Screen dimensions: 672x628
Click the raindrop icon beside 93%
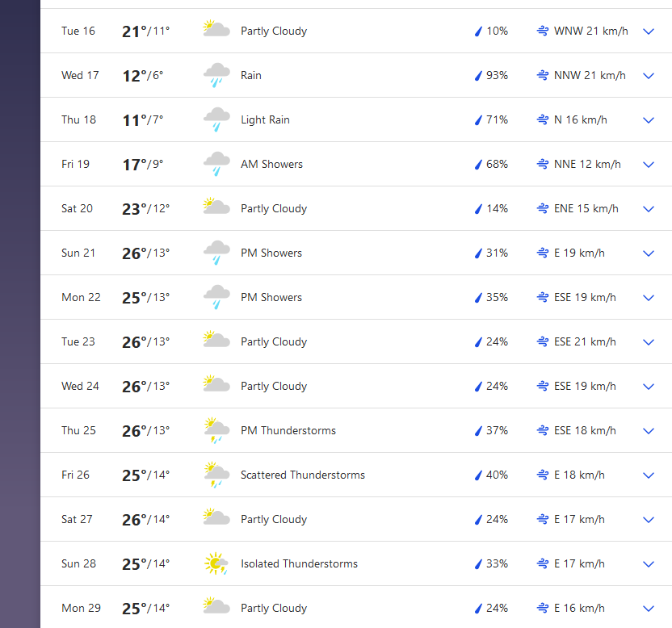point(478,76)
